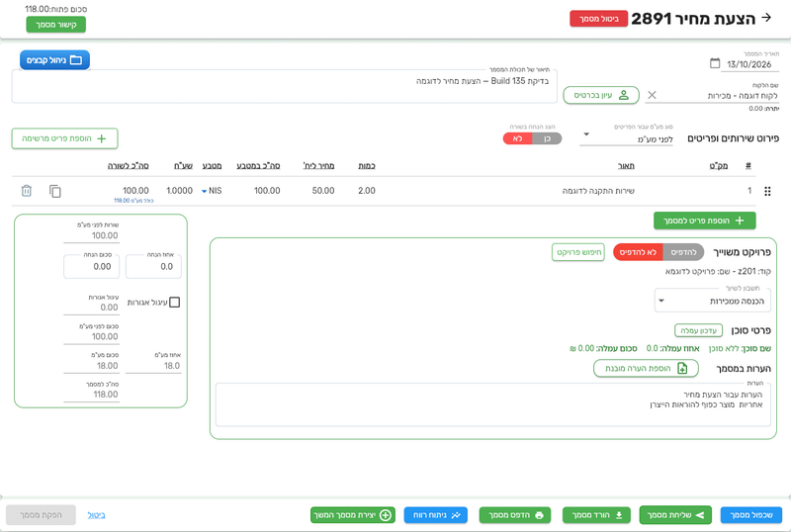Click הוספת הערה מובנת button
This screenshot has width=791, height=532.
(x=646, y=369)
